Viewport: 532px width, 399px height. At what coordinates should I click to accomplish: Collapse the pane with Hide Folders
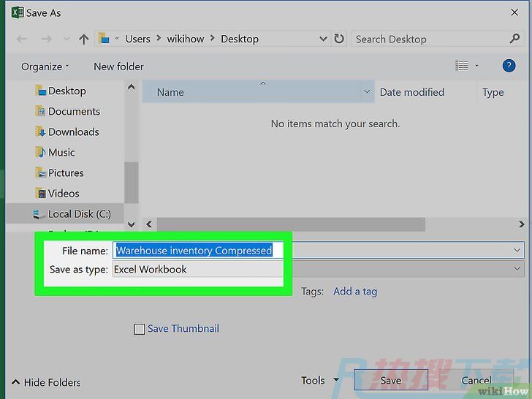click(x=45, y=382)
